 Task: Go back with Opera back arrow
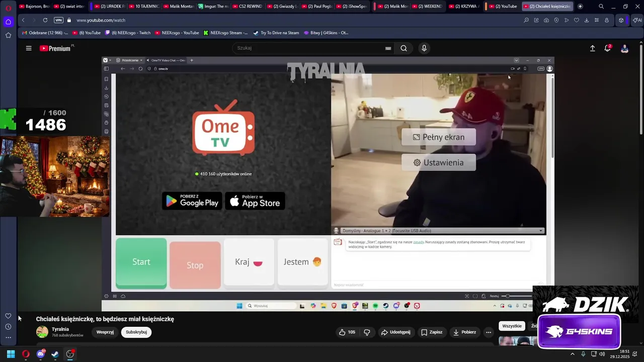click(23, 20)
